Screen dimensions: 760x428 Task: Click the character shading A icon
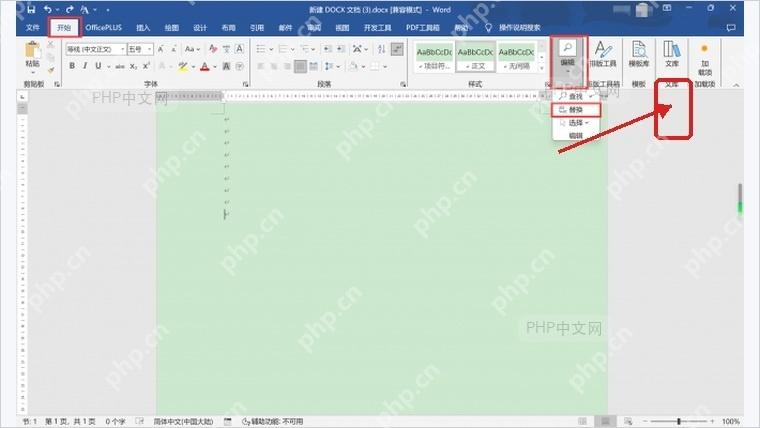[226, 66]
